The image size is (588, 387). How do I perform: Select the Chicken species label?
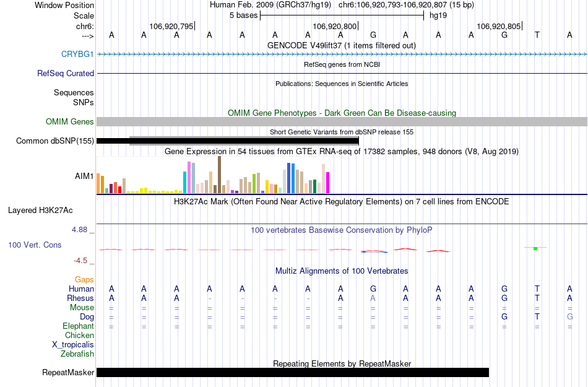pos(79,336)
